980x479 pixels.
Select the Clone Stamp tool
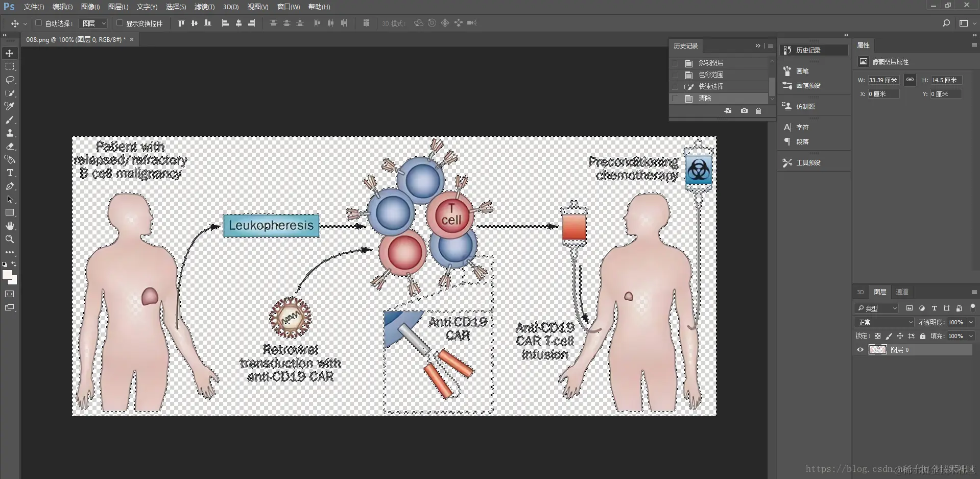coord(10,133)
